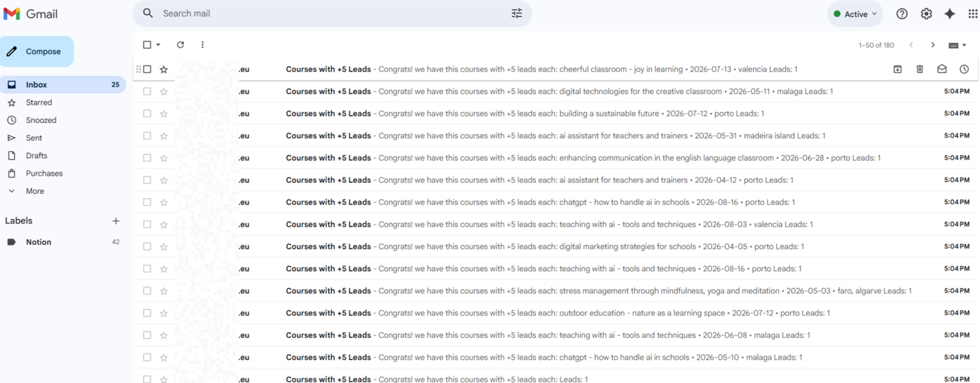
Task: Open Gmail settings gear
Action: (926, 14)
